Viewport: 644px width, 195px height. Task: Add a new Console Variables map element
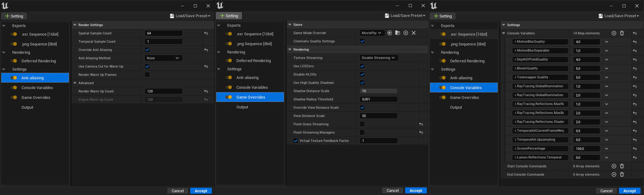coord(613,33)
